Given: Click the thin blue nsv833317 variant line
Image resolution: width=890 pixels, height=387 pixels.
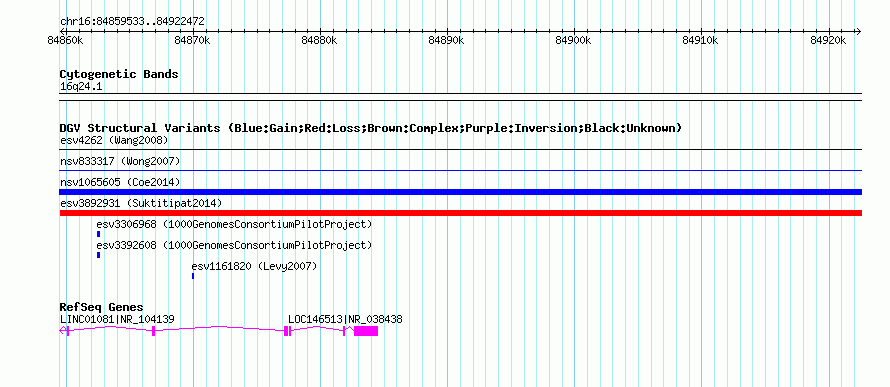Looking at the screenshot, I should [460, 170].
